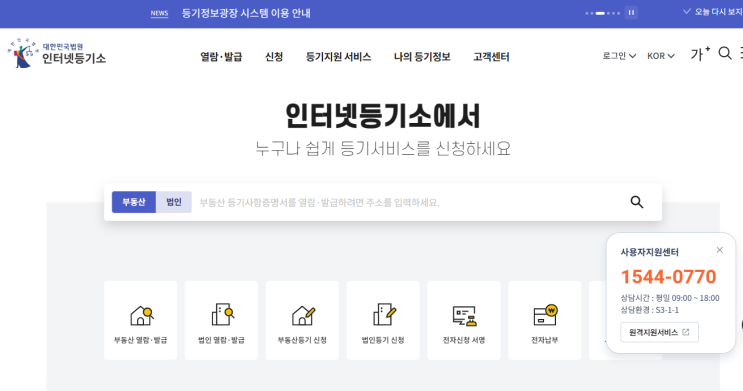Image resolution: width=743 pixels, height=391 pixels.
Task: Click the phone number 1544-0770
Action: (669, 276)
